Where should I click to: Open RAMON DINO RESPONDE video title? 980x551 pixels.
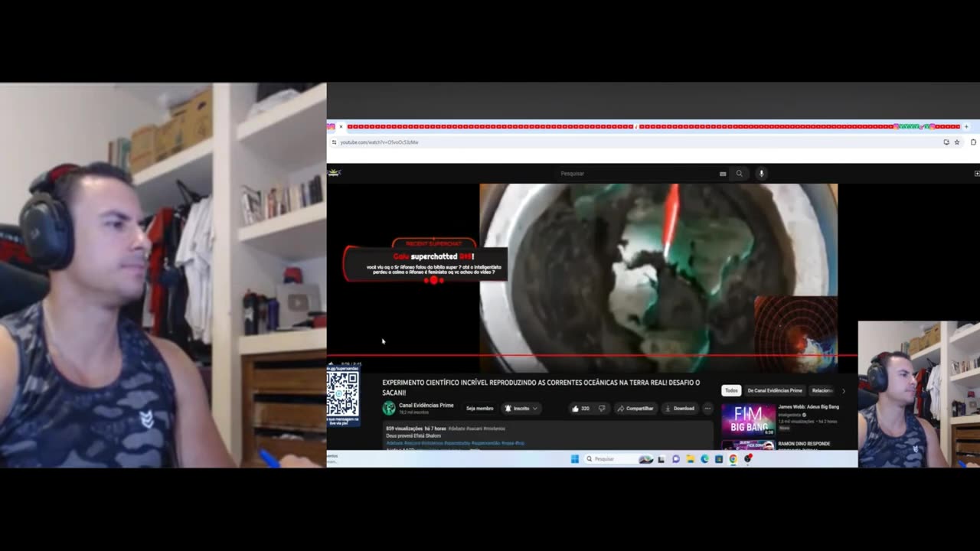tap(804, 444)
